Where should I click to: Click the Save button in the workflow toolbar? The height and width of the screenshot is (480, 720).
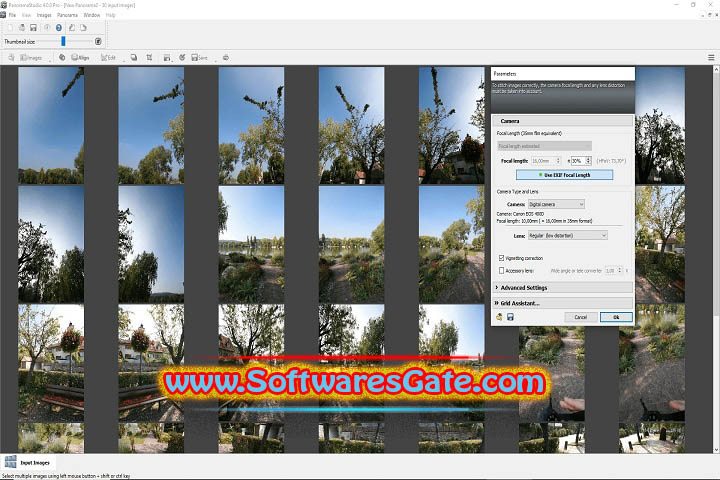[x=199, y=58]
